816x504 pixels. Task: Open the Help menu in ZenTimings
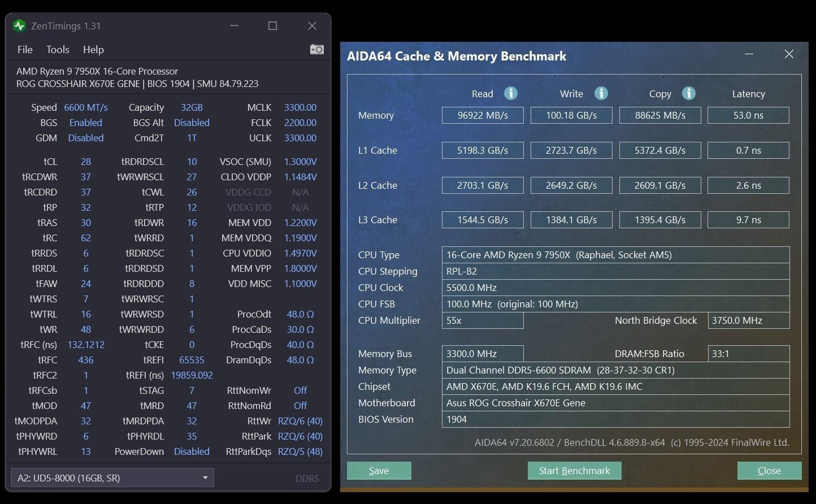93,50
